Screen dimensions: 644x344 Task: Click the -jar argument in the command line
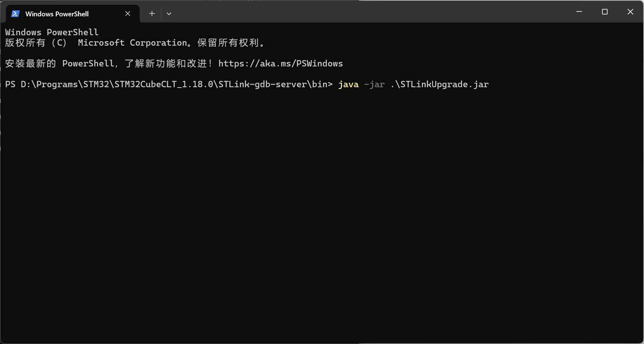(374, 84)
